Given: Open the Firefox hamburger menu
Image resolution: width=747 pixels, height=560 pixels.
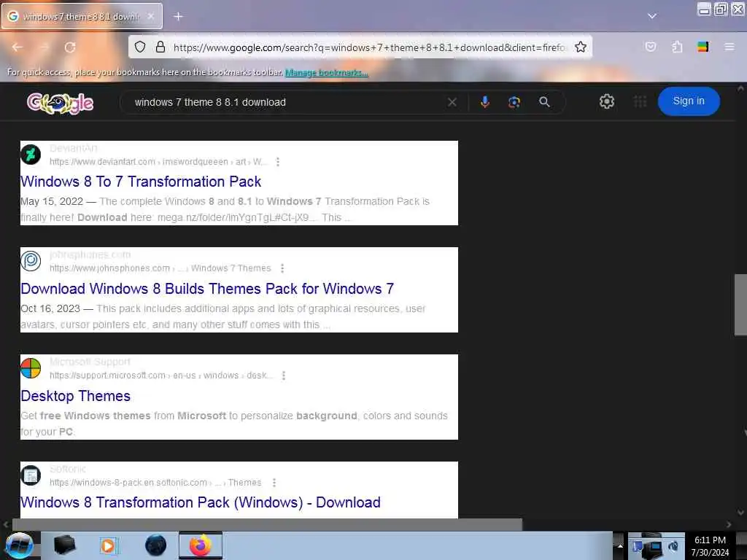Looking at the screenshot, I should tap(729, 47).
